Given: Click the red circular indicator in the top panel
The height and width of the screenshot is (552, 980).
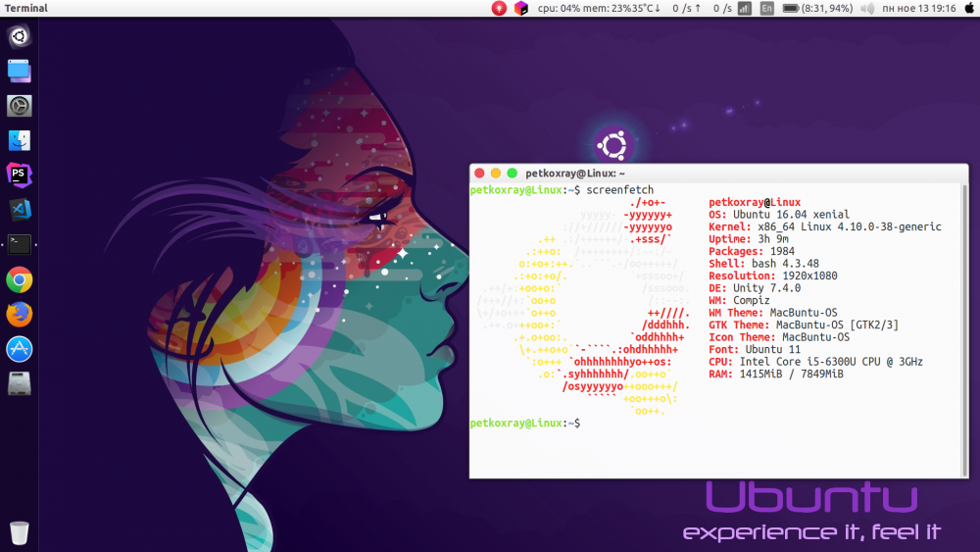Looking at the screenshot, I should coord(499,8).
